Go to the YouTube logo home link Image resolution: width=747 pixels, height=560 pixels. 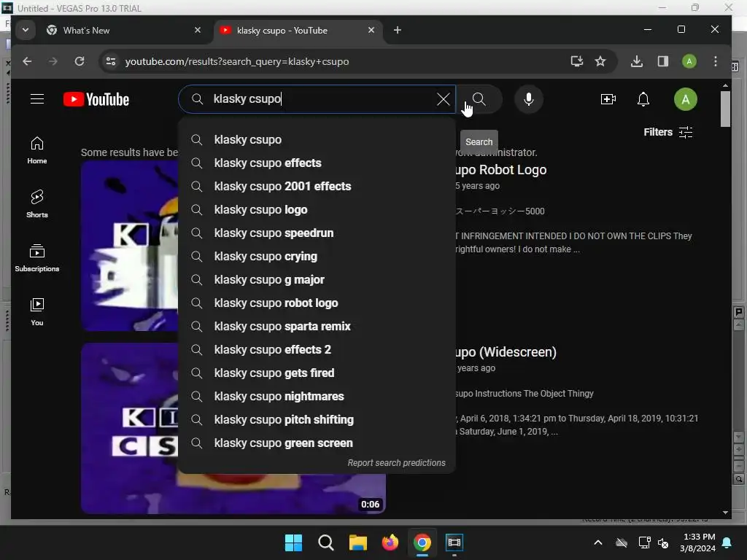coord(96,99)
